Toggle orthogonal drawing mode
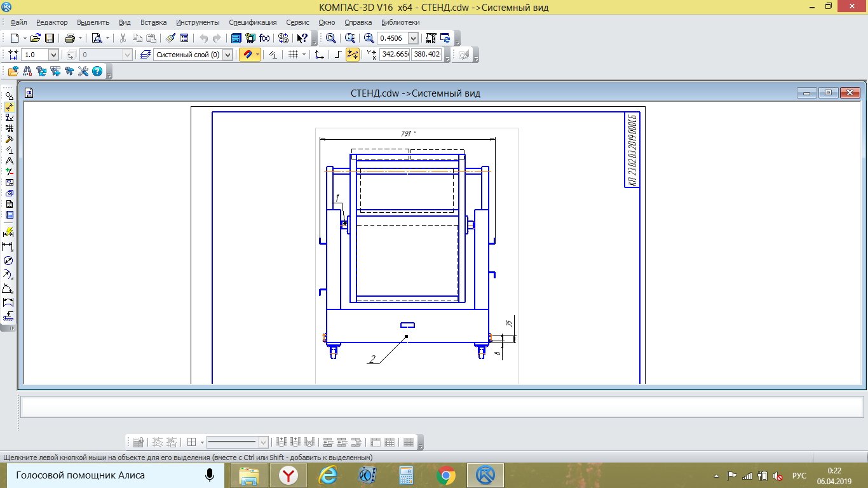This screenshot has width=868, height=488. coord(338,55)
